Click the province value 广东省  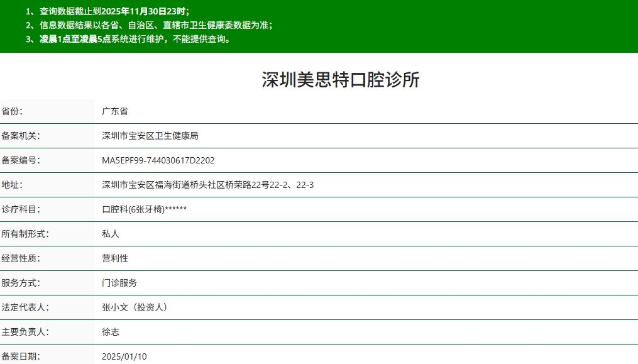point(116,111)
